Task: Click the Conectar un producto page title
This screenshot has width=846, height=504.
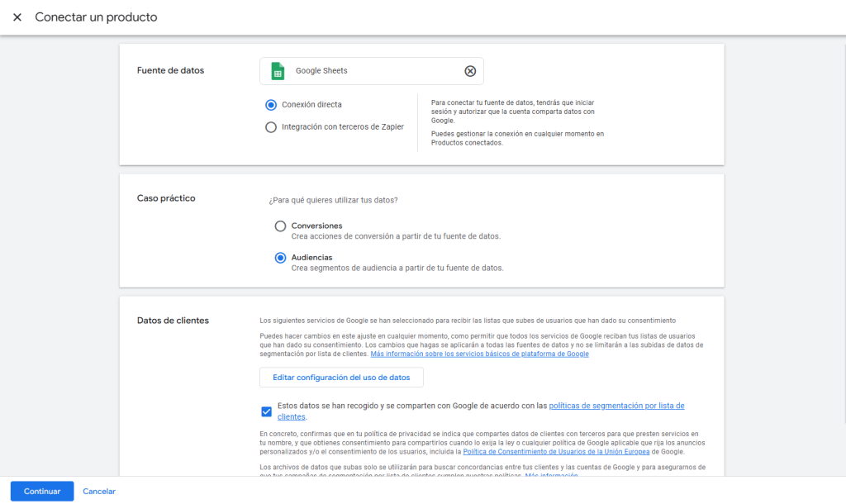Action: [96, 17]
